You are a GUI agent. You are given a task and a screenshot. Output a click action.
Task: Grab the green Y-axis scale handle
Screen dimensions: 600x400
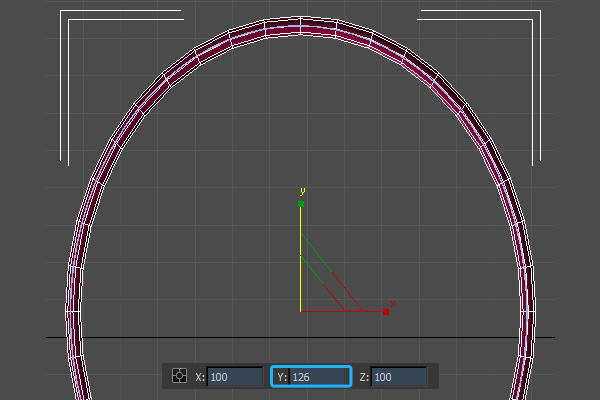[300, 204]
